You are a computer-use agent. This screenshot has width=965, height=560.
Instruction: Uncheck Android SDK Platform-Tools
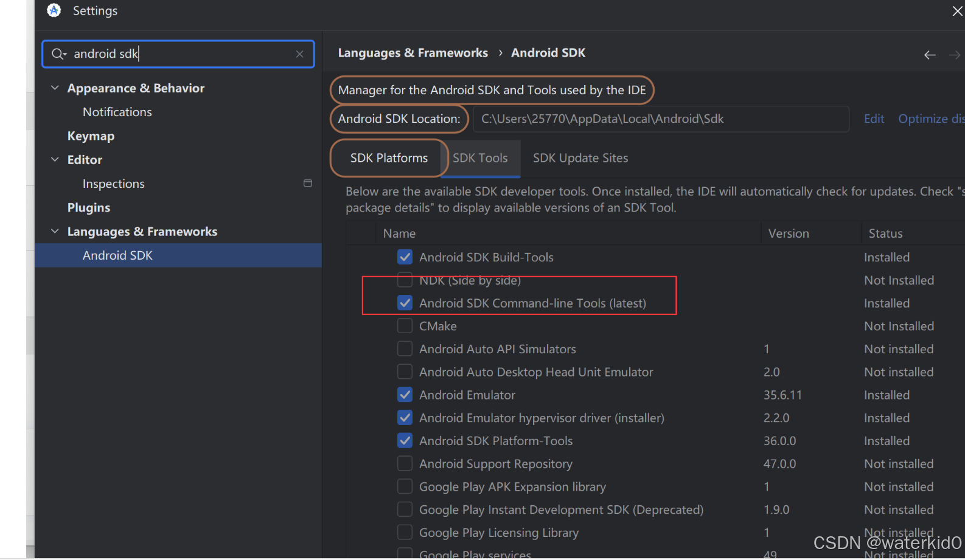405,440
